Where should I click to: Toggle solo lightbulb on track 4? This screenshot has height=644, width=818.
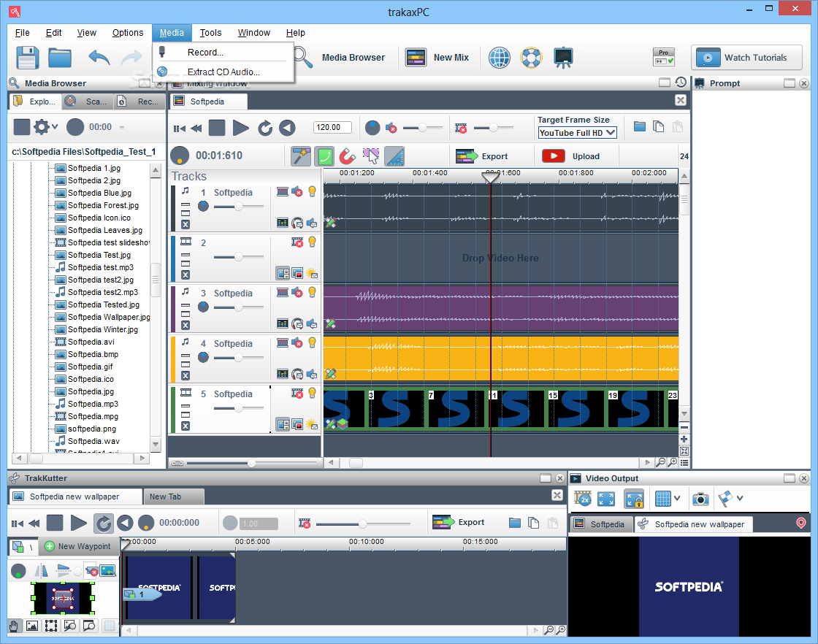click(312, 342)
